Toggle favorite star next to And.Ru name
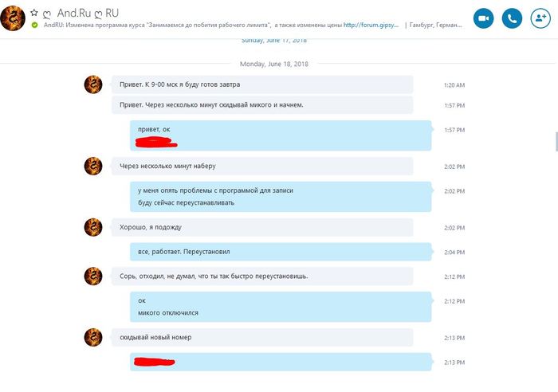 pyautogui.click(x=33, y=13)
